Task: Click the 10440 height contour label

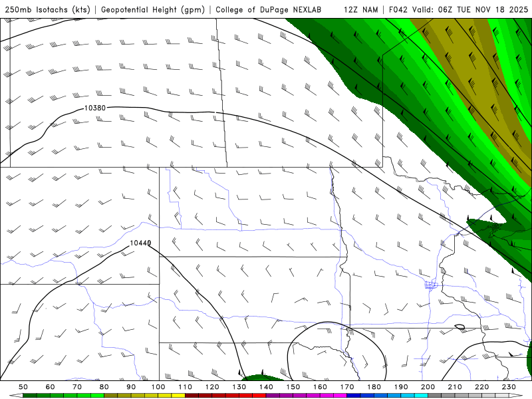Action: [x=140, y=243]
